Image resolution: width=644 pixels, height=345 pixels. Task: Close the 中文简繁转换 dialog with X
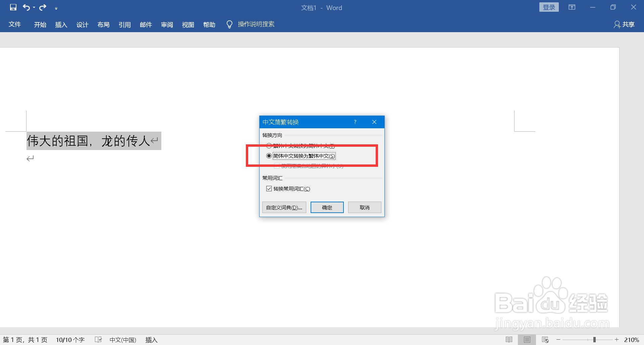(374, 122)
